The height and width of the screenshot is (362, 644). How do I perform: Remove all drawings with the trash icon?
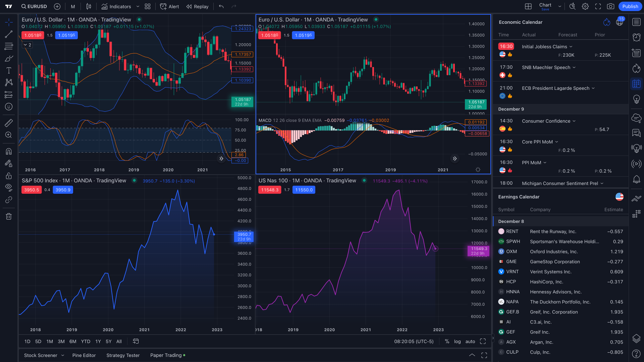tap(9, 216)
